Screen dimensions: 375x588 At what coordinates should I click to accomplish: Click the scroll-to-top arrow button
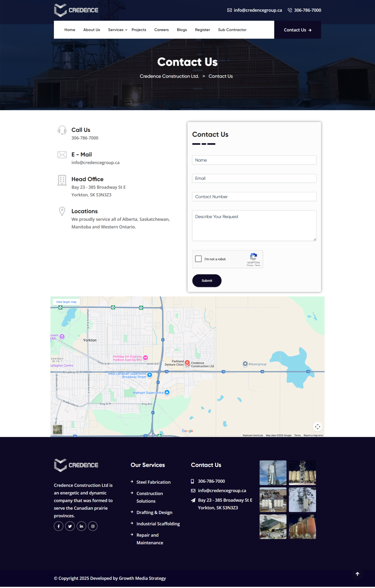pos(357,574)
